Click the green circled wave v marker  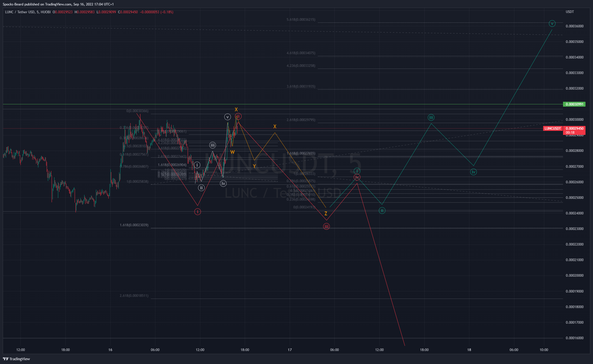(552, 24)
